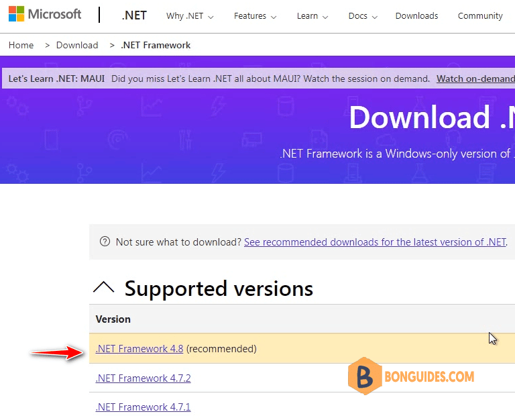Select .NET Framework 4.7.2 link
This screenshot has width=515, height=420.
tap(144, 378)
